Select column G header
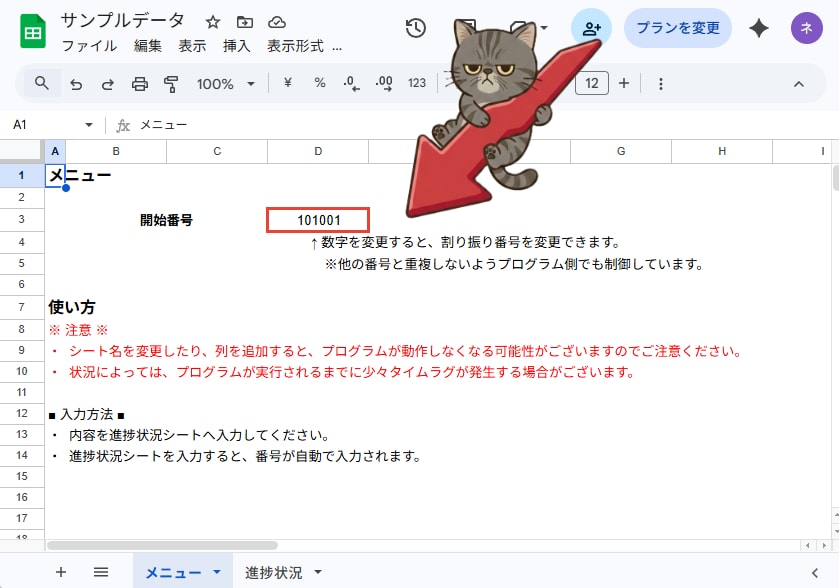Image resolution: width=839 pixels, height=588 pixels. coord(621,151)
